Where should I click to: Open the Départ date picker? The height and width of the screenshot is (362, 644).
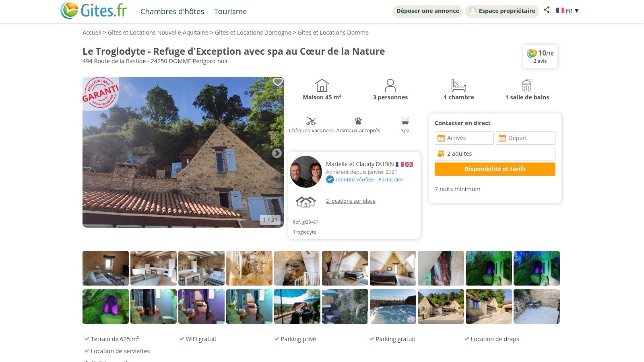[526, 138]
